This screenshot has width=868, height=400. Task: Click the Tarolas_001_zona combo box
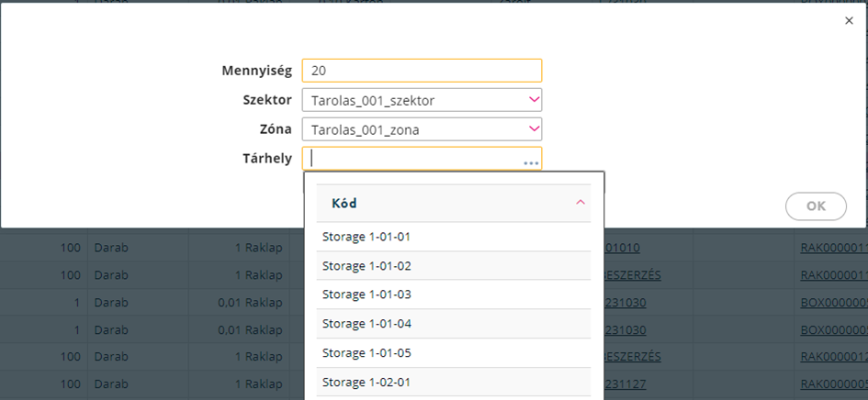pos(422,129)
